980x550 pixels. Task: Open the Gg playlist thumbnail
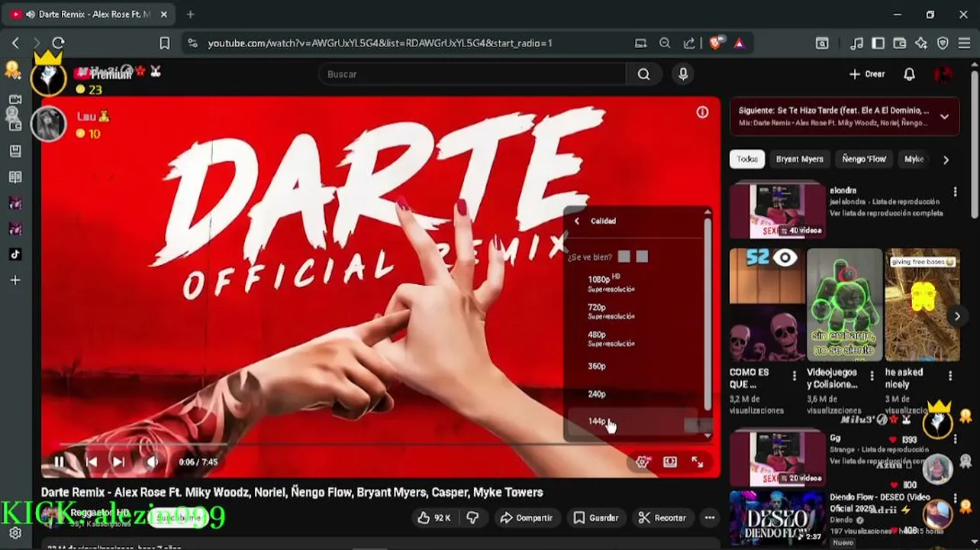pyautogui.click(x=778, y=458)
